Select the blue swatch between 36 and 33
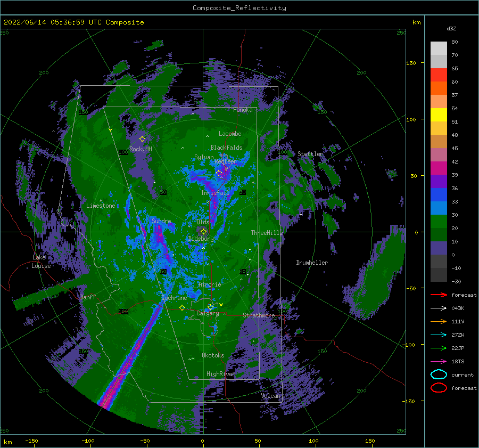 pyautogui.click(x=439, y=195)
